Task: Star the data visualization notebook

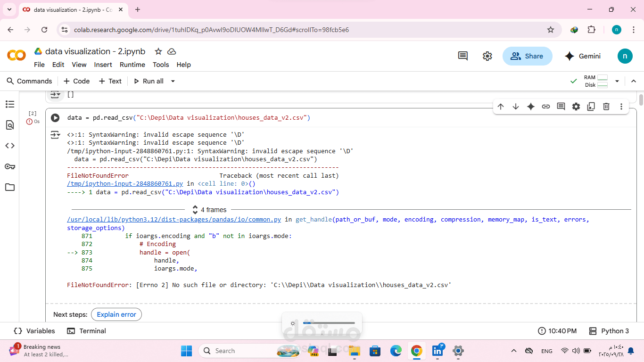Action: coord(158,51)
